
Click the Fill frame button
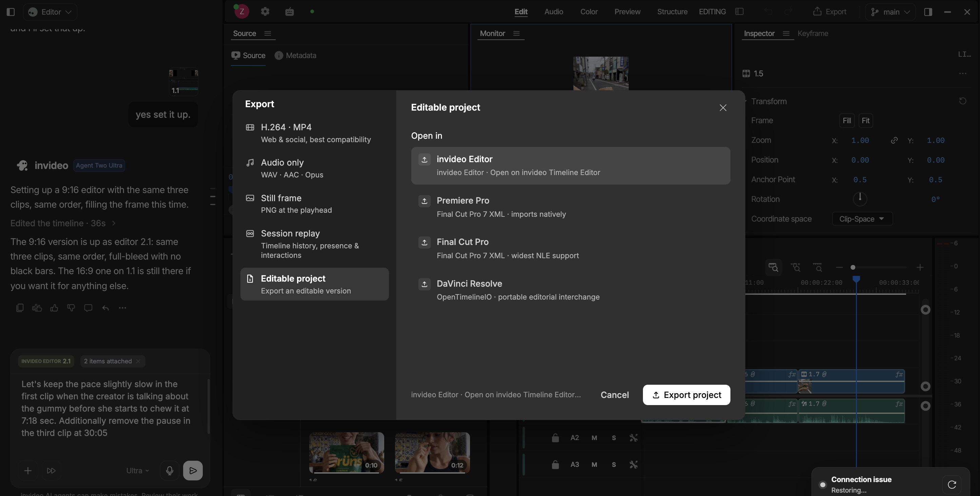coord(847,121)
